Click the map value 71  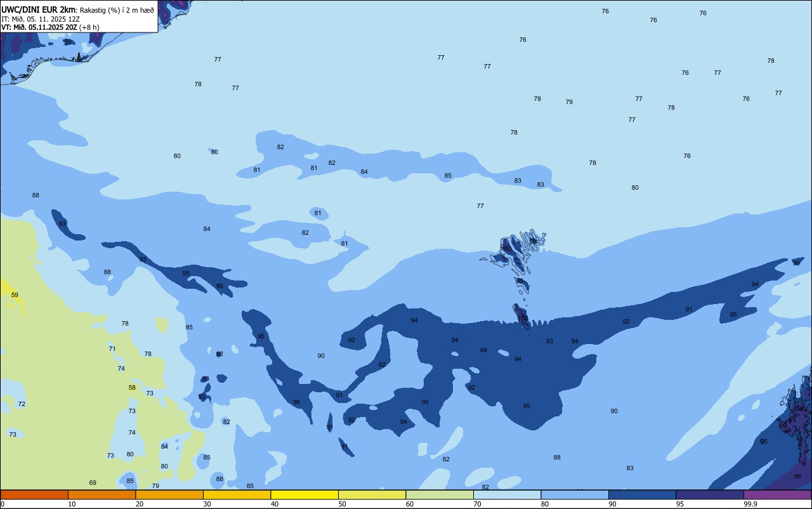[112, 348]
